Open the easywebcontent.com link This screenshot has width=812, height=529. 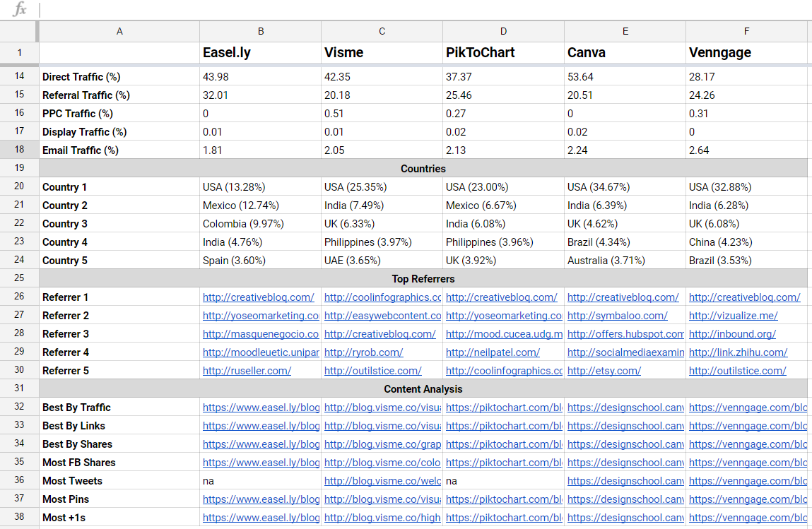(x=382, y=315)
